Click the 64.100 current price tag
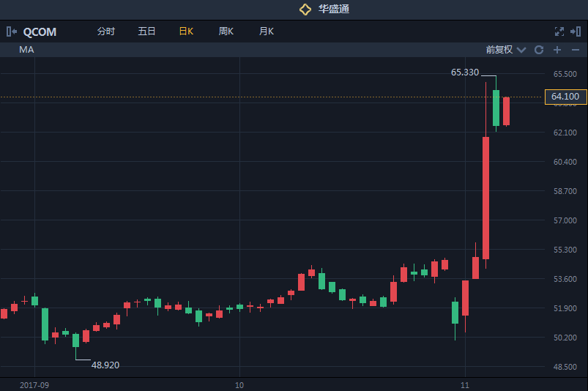Image resolution: width=588 pixels, height=391 pixels. point(565,97)
